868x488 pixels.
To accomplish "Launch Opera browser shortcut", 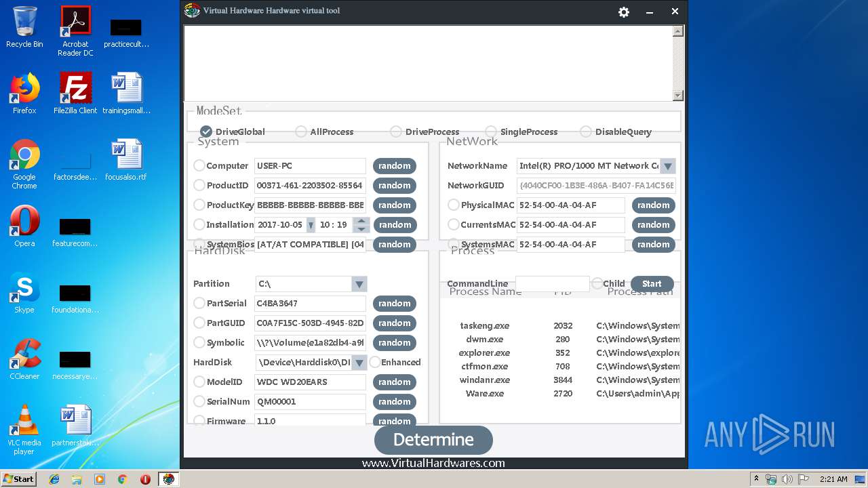I will coord(24,226).
